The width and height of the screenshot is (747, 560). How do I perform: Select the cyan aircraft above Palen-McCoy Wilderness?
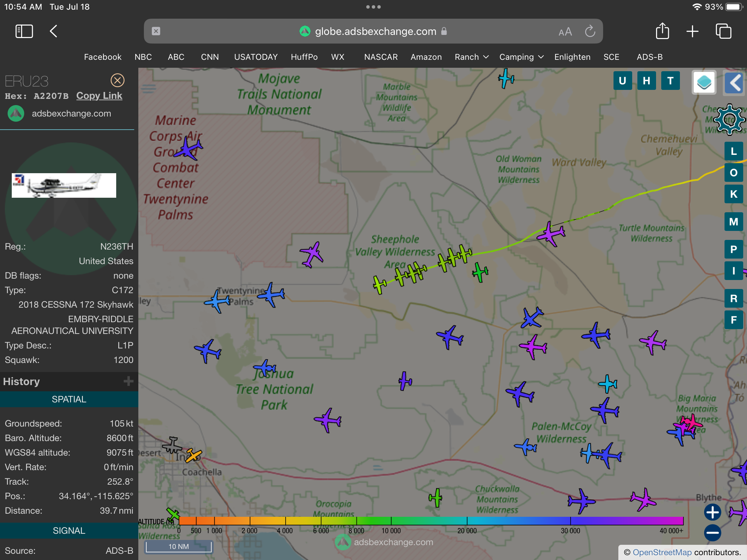608,384
